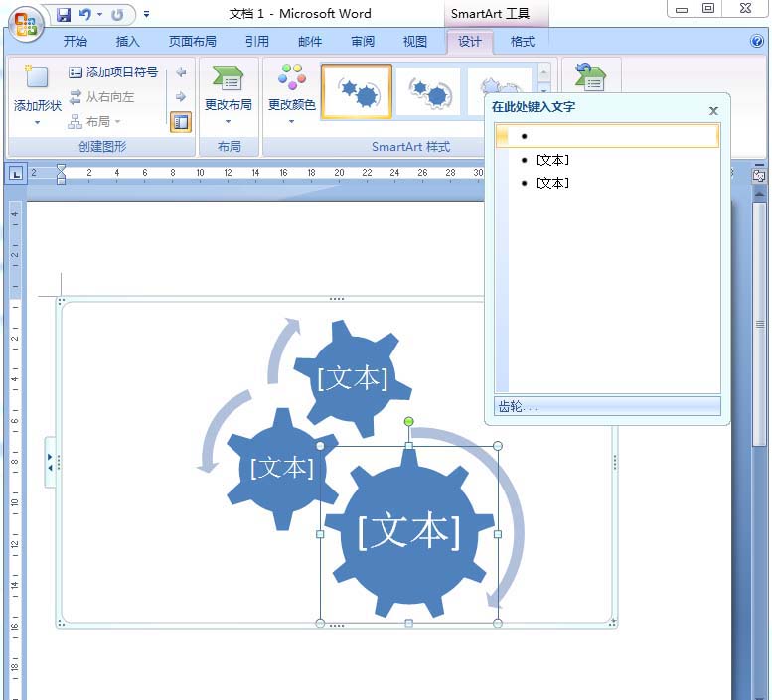Screen dimensions: 772x700
Task: Expand the 添加形状 dropdown arrow
Action: pos(38,122)
